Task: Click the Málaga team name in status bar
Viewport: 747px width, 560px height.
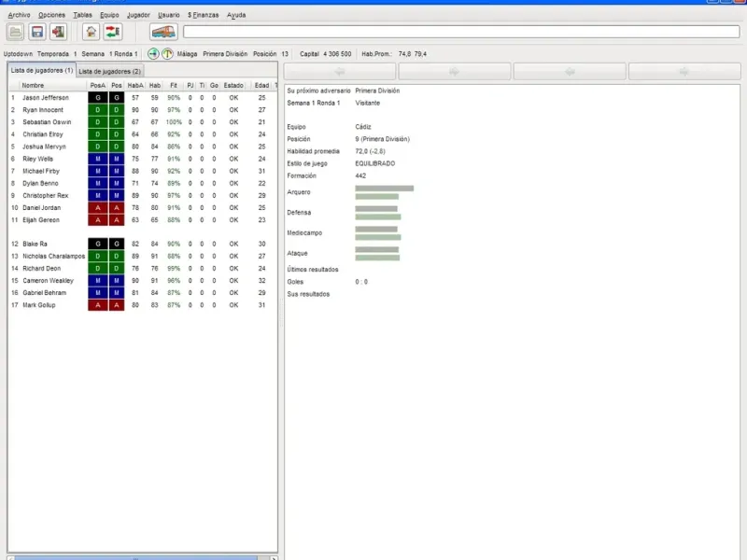Action: pos(188,54)
